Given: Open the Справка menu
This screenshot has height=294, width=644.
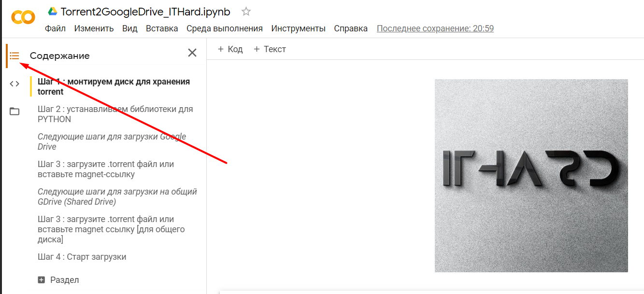Looking at the screenshot, I should click(351, 28).
